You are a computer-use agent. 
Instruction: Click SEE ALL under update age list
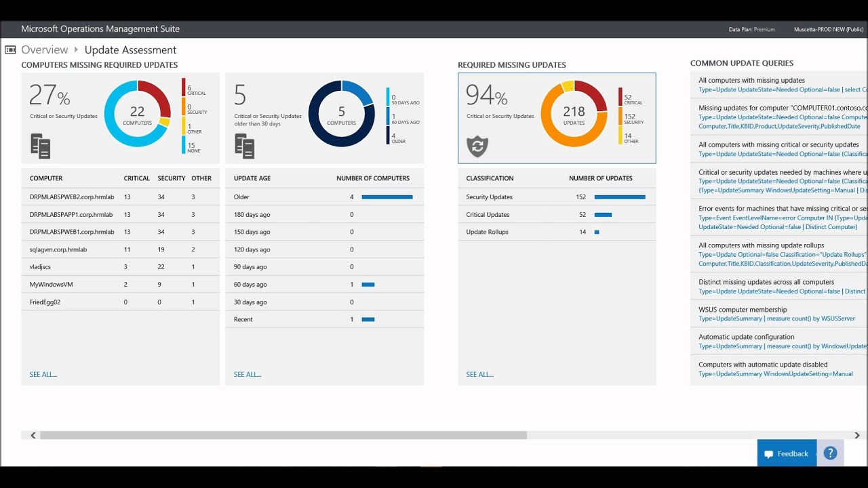pos(248,374)
